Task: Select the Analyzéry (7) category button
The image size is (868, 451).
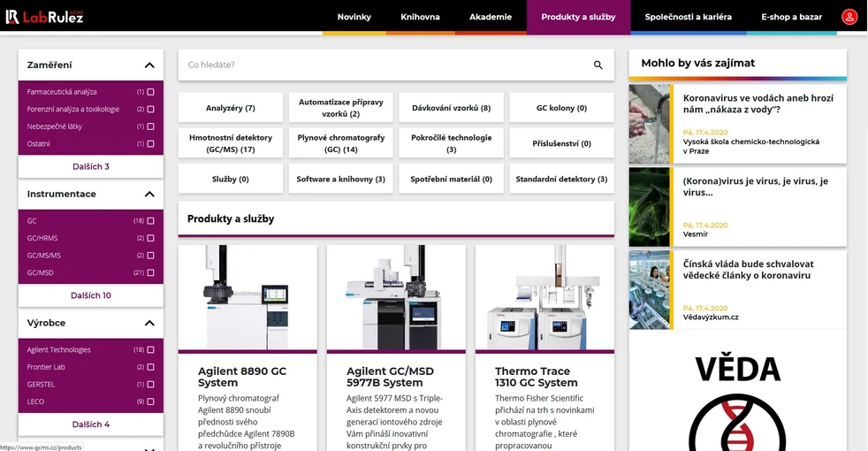Action: coord(231,108)
